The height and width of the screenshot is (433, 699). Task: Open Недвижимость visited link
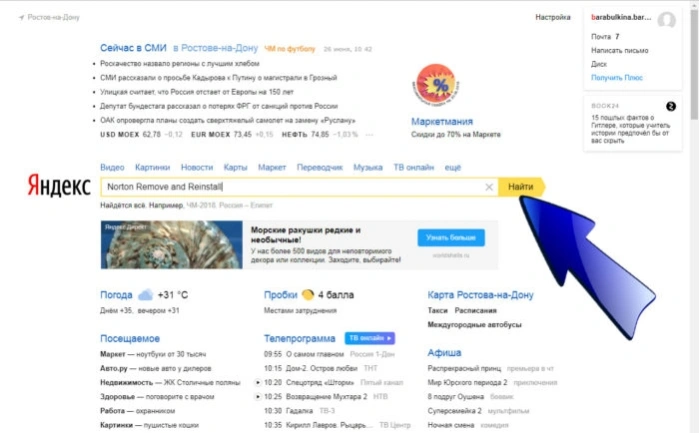127,383
